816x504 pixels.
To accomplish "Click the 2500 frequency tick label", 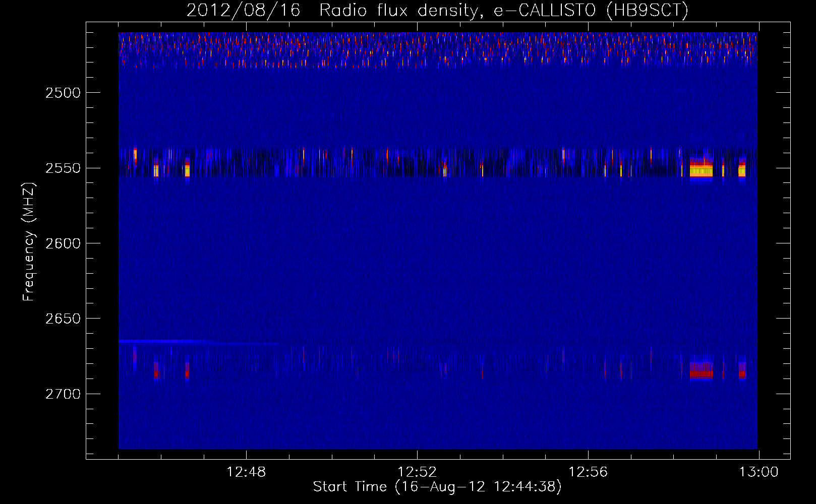I will (x=63, y=93).
